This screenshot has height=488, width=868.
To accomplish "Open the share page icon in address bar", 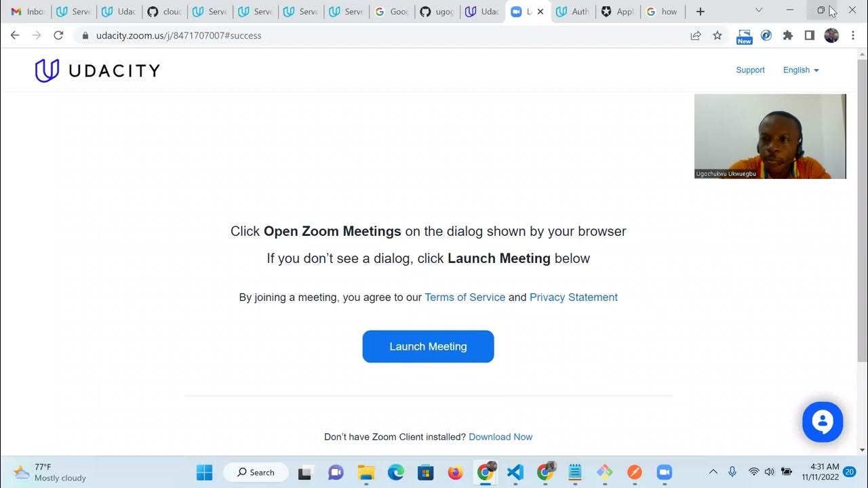I will point(696,35).
